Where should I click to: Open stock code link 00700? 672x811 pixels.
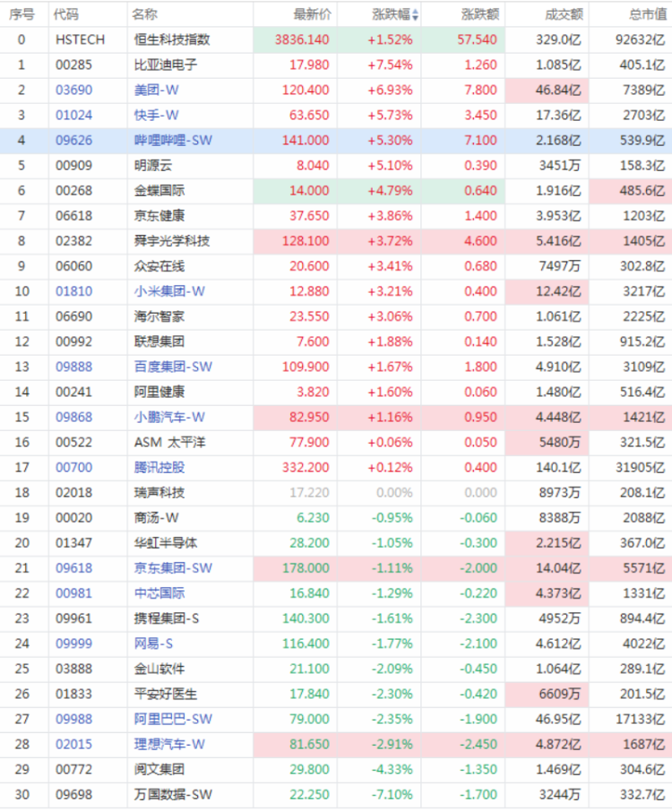click(74, 468)
